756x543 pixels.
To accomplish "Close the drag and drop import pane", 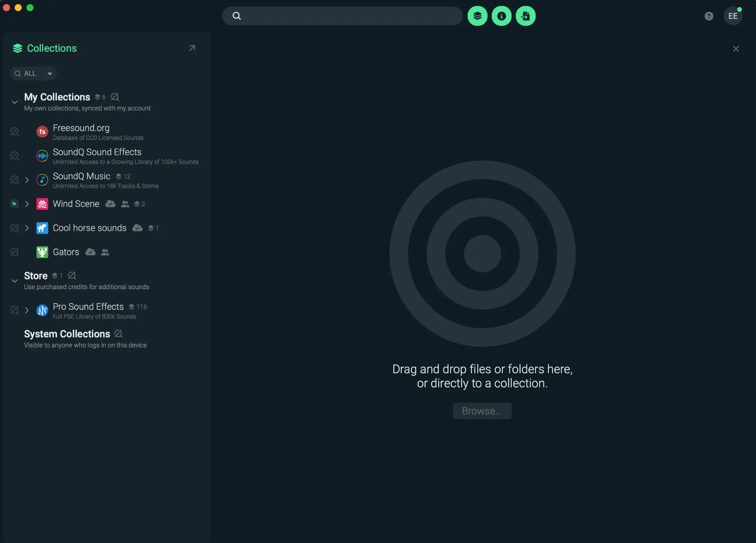I will coord(736,49).
